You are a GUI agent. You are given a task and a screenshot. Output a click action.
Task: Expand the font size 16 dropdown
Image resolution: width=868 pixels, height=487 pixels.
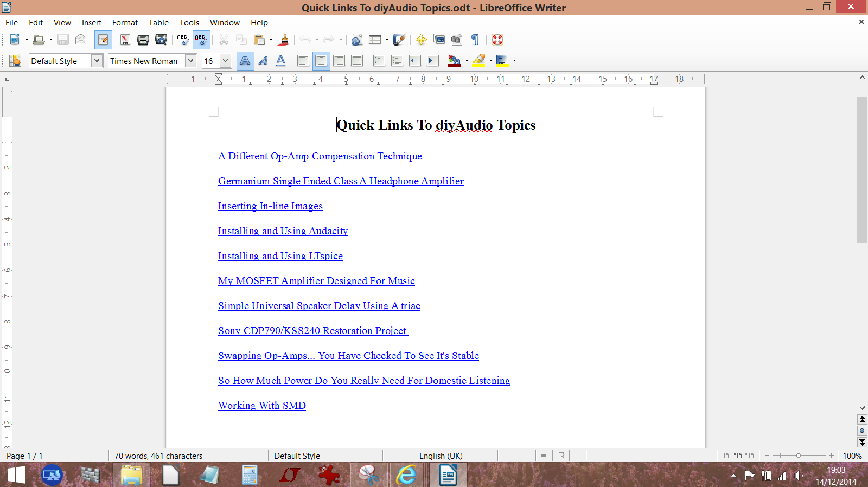point(226,61)
